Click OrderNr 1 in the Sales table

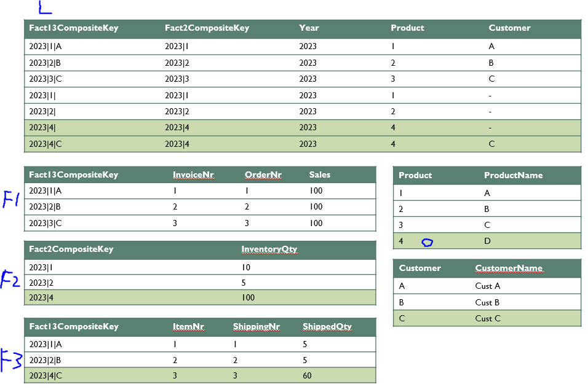coord(247,191)
